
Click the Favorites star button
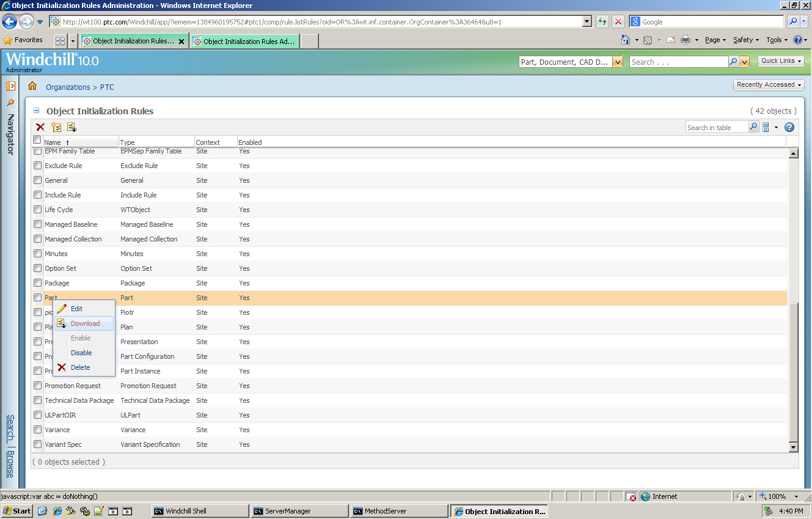pyautogui.click(x=23, y=40)
